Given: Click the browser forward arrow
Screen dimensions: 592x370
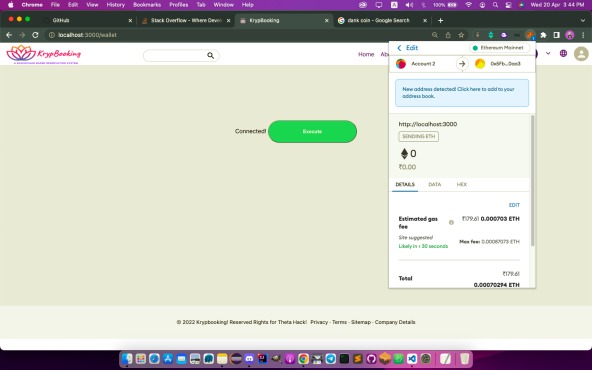Looking at the screenshot, I should (22, 35).
